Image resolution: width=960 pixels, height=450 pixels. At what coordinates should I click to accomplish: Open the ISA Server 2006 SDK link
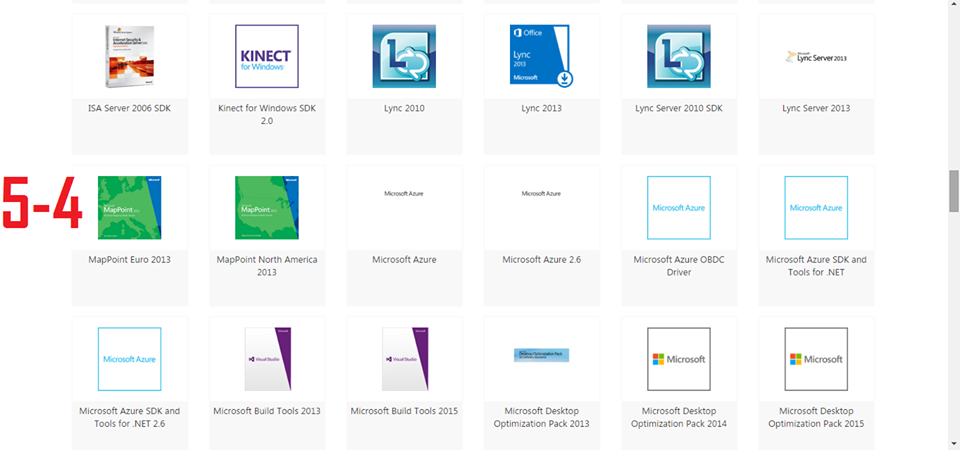pos(130,108)
